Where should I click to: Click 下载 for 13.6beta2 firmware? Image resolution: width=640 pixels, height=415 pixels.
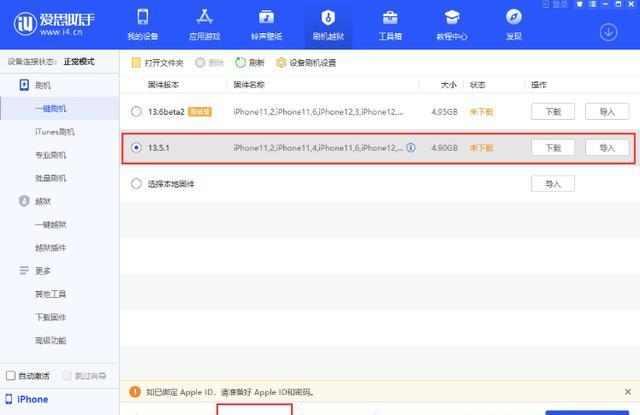tap(553, 111)
